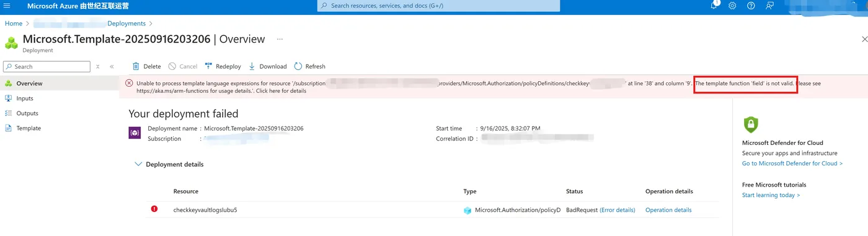Click Download in the command bar
The image size is (868, 236).
(x=267, y=66)
